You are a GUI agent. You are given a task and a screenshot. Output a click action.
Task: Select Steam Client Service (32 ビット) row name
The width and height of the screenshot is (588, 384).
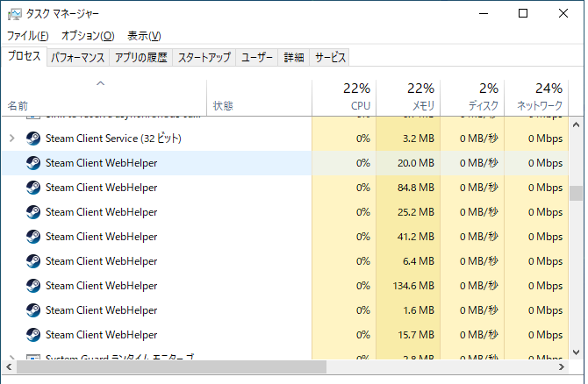click(113, 139)
